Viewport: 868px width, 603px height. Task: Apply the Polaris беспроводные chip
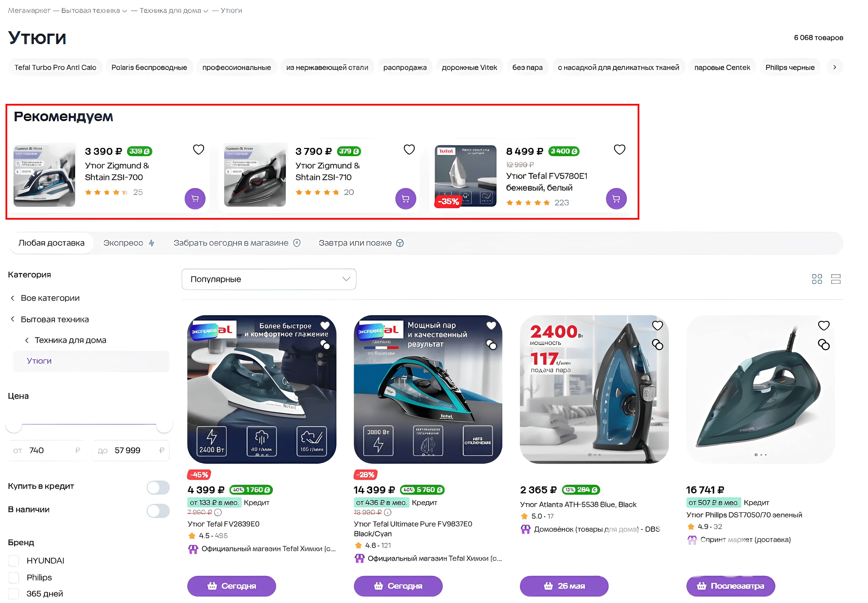(149, 67)
